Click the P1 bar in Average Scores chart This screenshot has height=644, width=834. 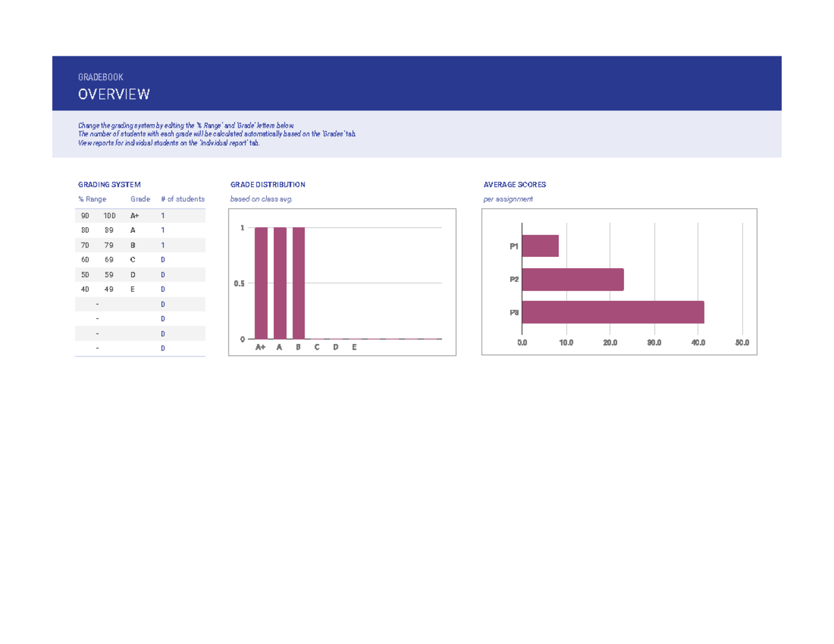540,246
